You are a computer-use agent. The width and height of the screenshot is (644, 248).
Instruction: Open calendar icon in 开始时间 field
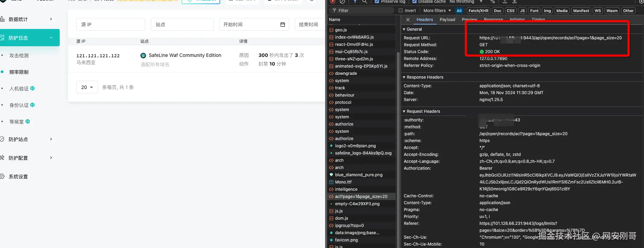coord(283,24)
